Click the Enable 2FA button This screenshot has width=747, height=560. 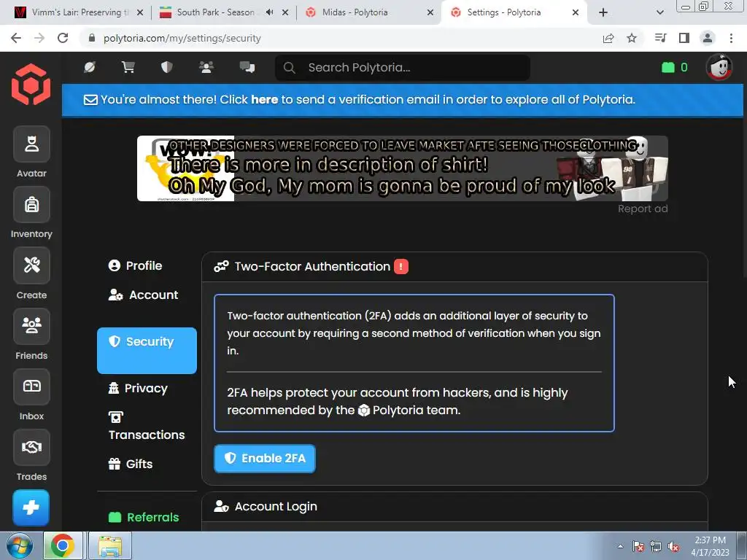coord(265,459)
